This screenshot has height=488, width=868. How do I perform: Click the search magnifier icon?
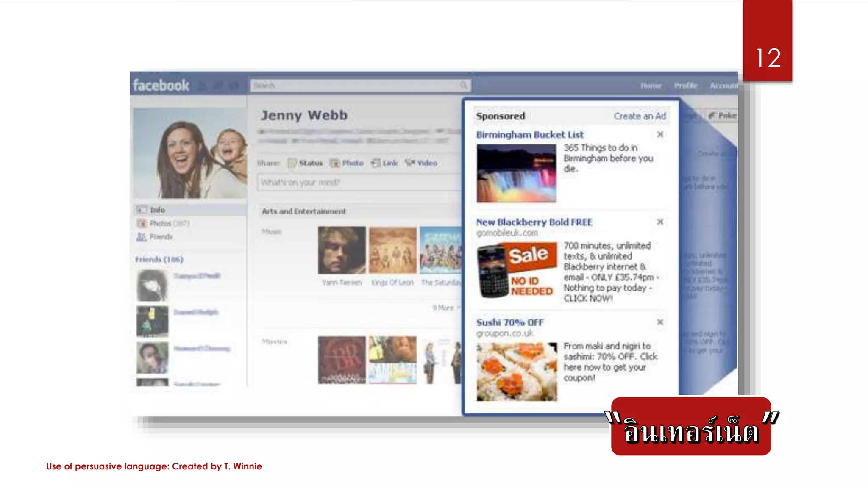pyautogui.click(x=464, y=86)
